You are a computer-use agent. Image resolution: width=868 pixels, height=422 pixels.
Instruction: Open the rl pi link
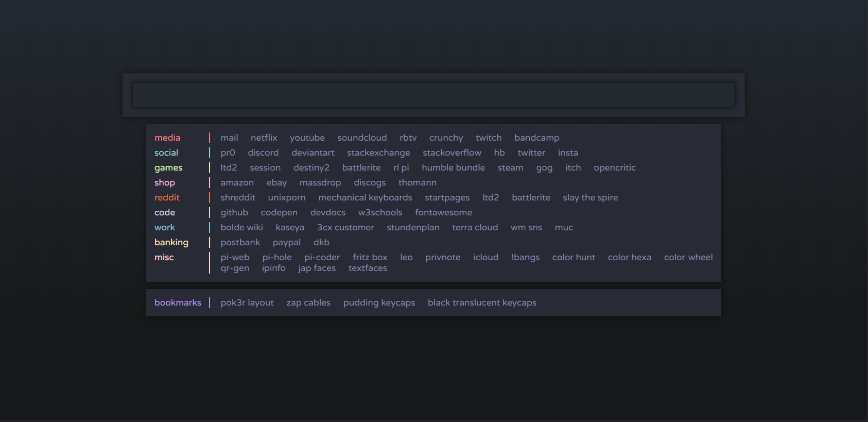click(x=401, y=167)
